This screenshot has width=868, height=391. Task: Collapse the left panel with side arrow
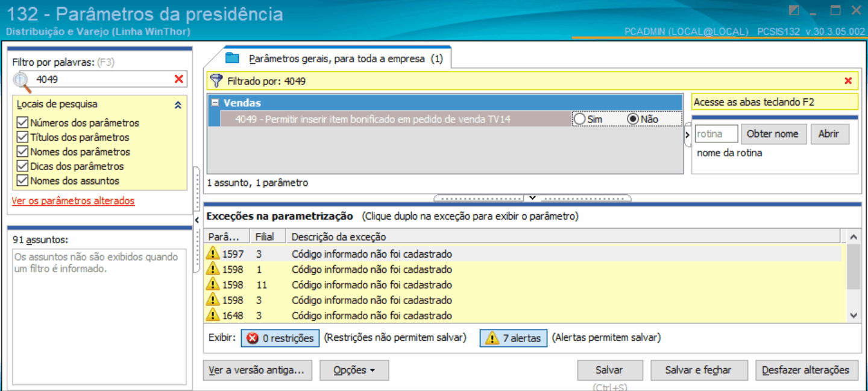tap(197, 219)
